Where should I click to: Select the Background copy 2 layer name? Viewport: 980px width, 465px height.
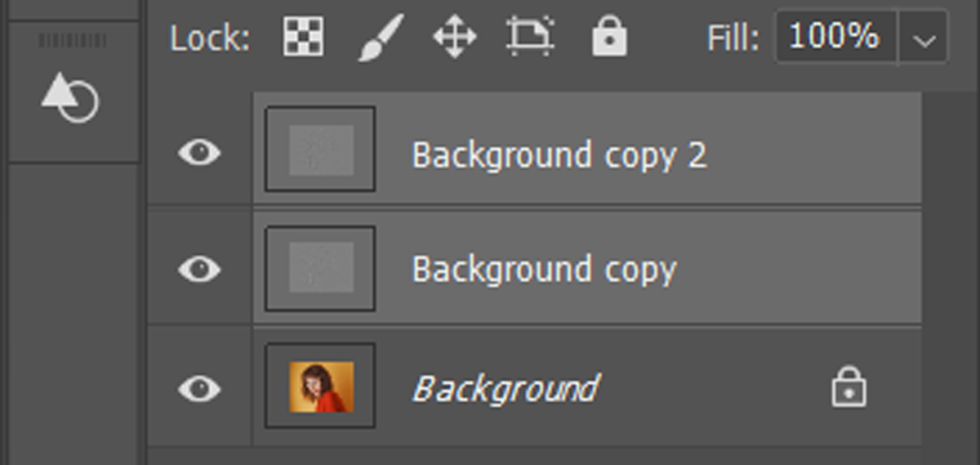point(559,155)
